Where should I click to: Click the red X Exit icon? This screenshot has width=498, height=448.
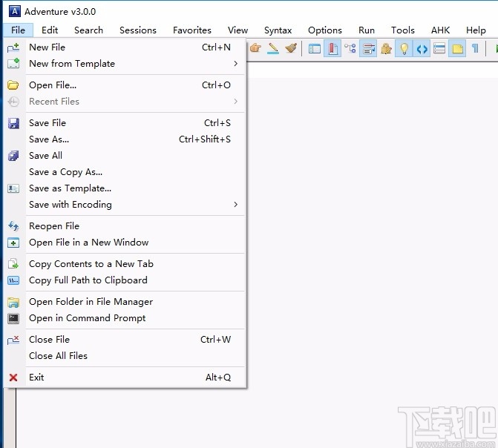point(13,378)
